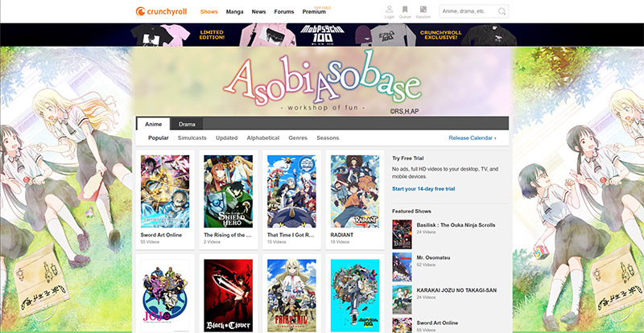This screenshot has height=333, width=644.
Task: Open the Mob Psycho 100 poster thumbnail
Action: tap(355, 295)
